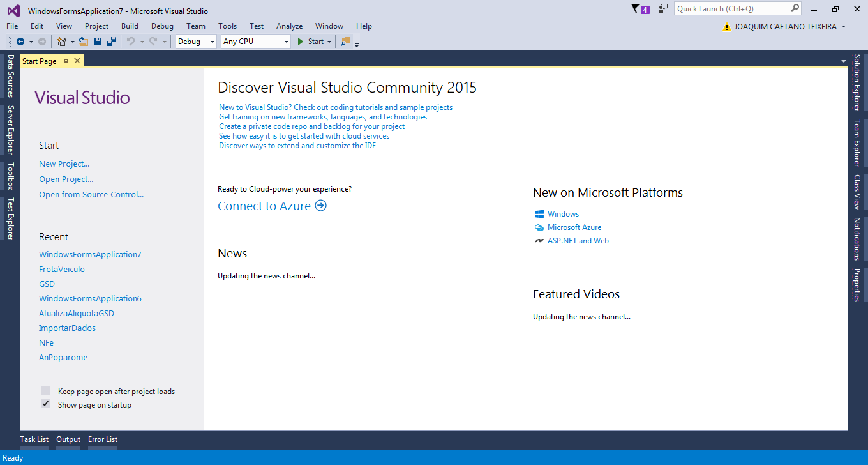This screenshot has width=868, height=465.
Task: Click the Microsoft Azure cloud icon
Action: point(539,227)
